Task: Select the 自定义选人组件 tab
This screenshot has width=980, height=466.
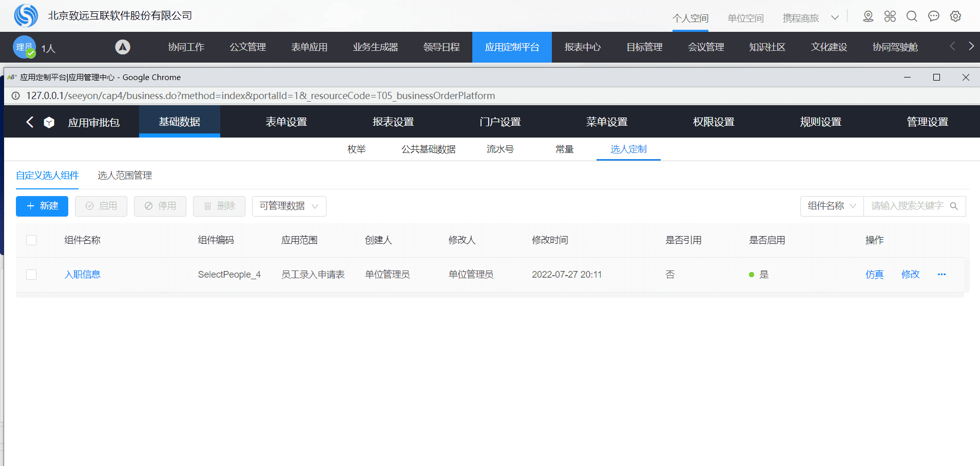Action: pos(47,176)
